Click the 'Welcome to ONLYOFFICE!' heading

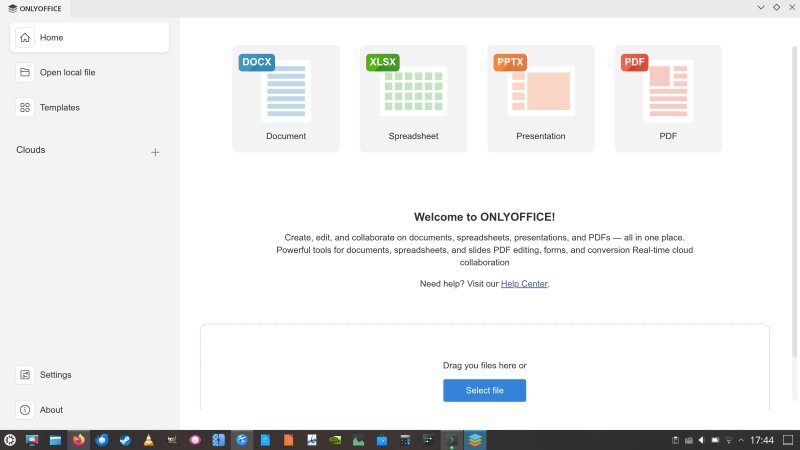[x=484, y=217]
